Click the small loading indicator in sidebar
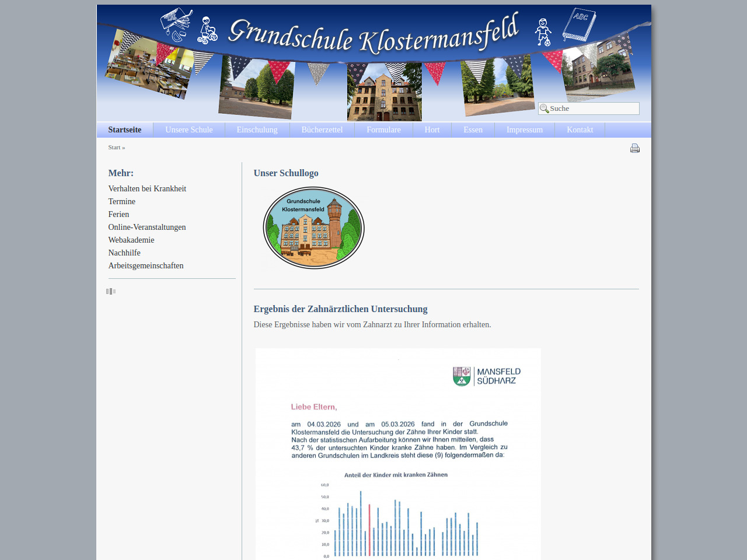 click(x=111, y=291)
